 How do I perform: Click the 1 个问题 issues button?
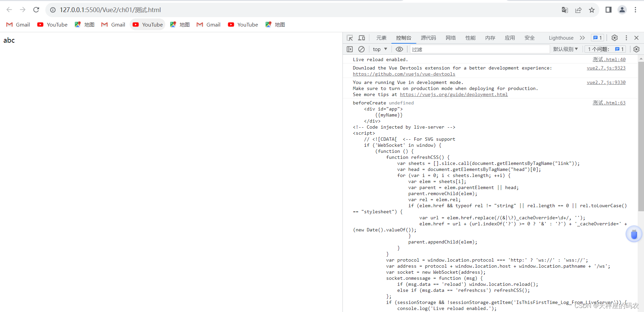pyautogui.click(x=606, y=49)
